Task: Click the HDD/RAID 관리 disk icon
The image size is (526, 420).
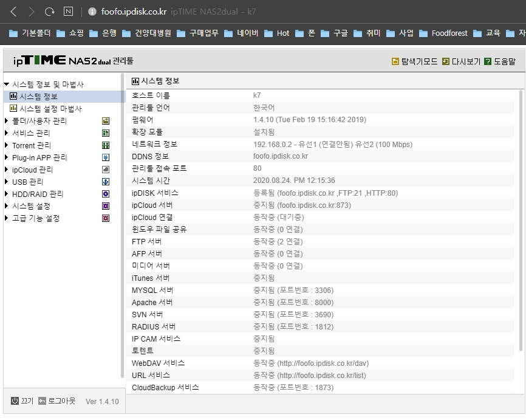Action: tap(106, 194)
